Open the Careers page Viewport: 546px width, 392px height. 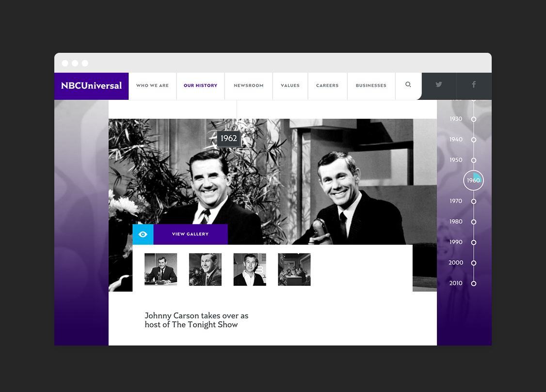click(327, 86)
